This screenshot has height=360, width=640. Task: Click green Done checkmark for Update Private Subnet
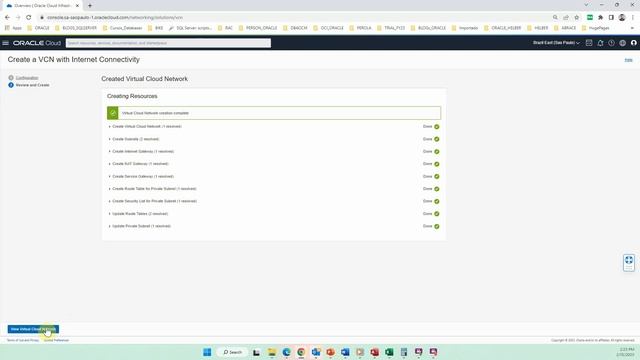point(437,226)
